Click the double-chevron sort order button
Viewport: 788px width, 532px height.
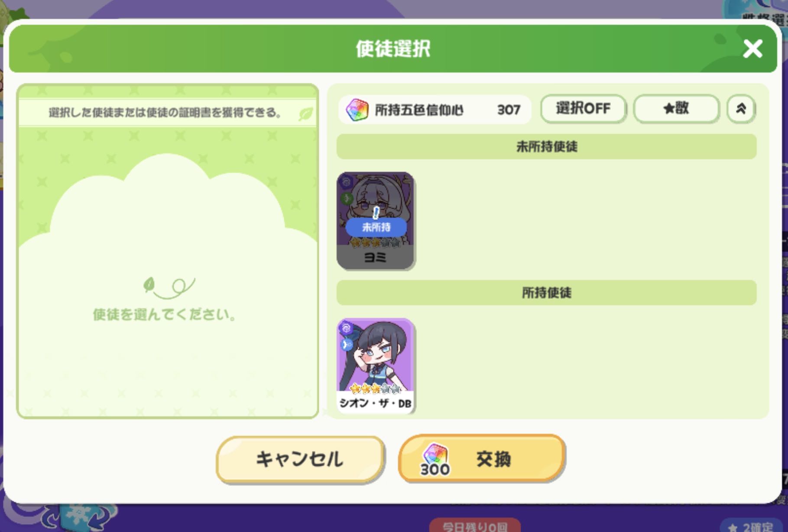click(x=741, y=109)
